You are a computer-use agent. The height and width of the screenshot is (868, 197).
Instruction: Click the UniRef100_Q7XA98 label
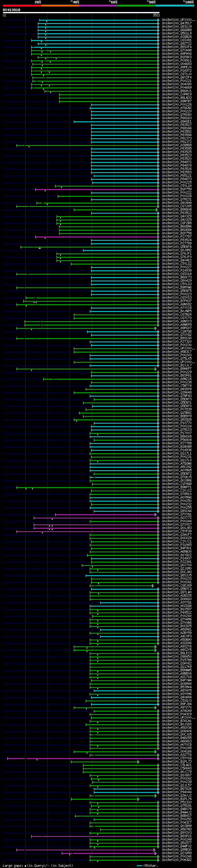(176, 50)
